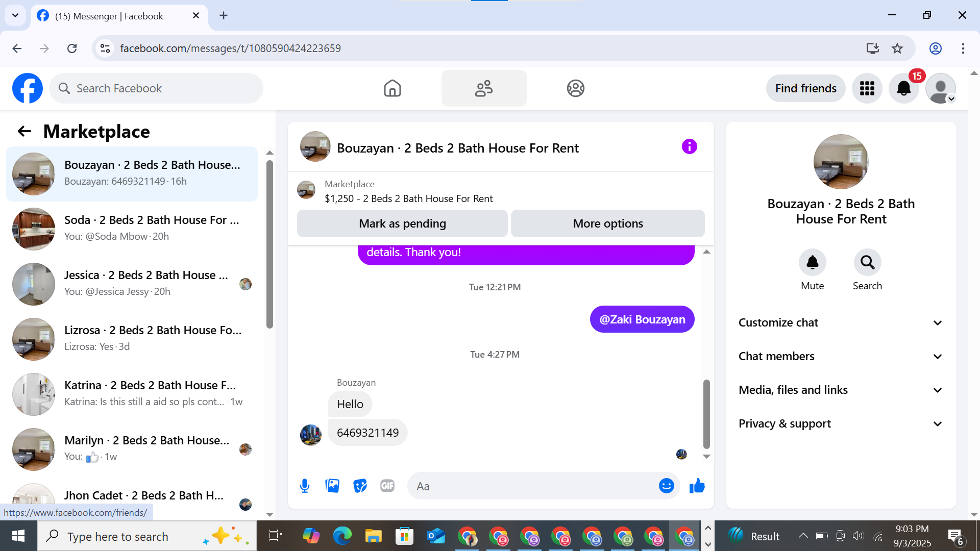Choose a sticker icon

point(360,486)
